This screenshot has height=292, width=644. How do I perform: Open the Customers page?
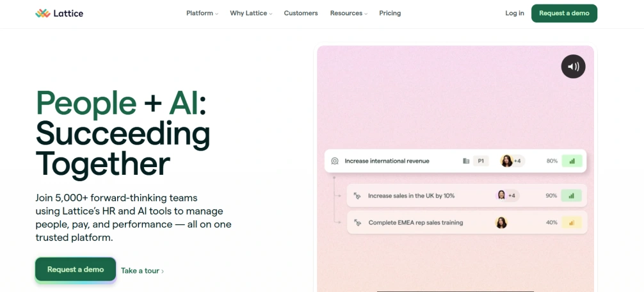(x=301, y=13)
